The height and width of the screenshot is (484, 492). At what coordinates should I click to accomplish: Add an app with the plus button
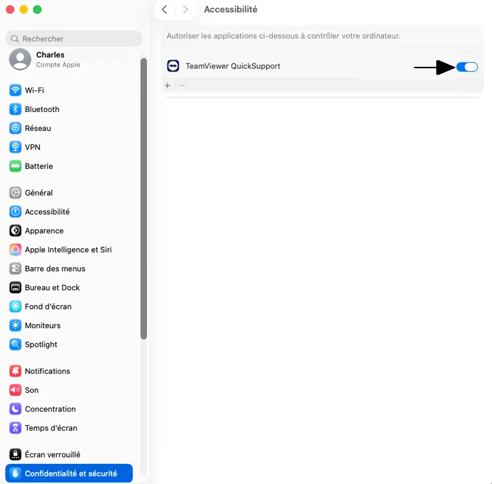(167, 86)
